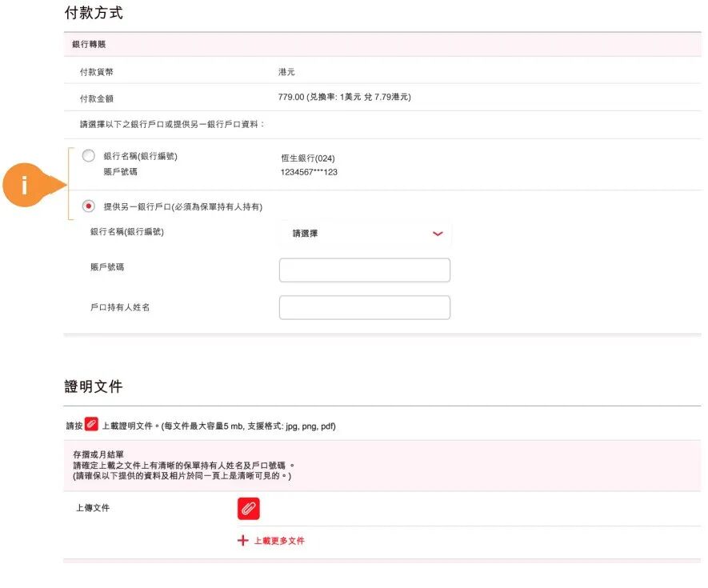Viewport: 708px width, 588px height.
Task: Click the red paperclip upload button beside 上傳文件
Action: point(248,509)
